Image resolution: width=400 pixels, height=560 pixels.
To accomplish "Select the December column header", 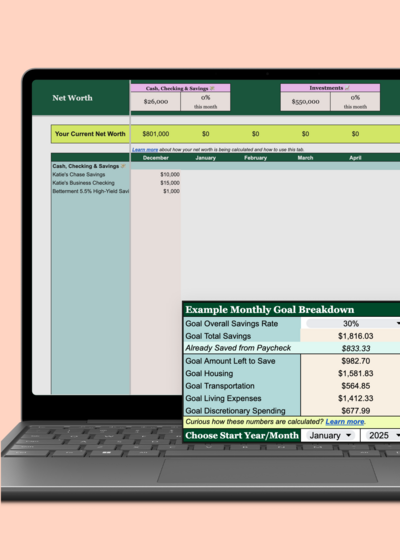I will 155,158.
